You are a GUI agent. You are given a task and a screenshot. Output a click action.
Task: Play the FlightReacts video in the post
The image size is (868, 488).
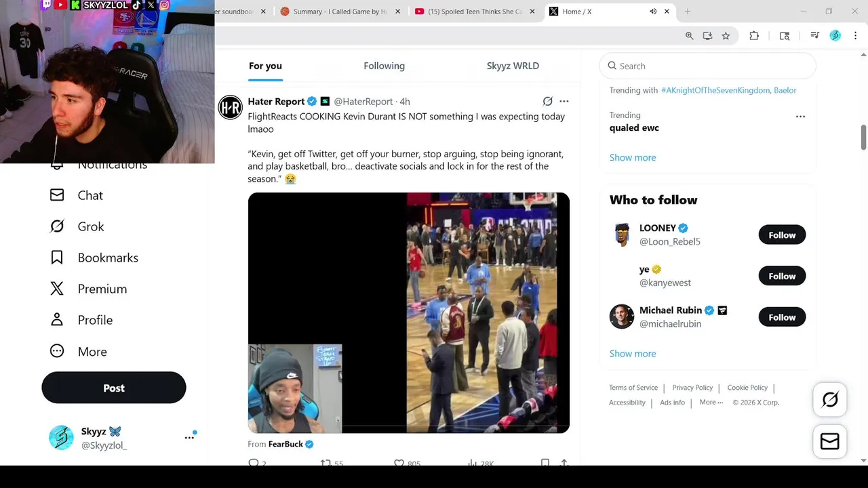[408, 312]
